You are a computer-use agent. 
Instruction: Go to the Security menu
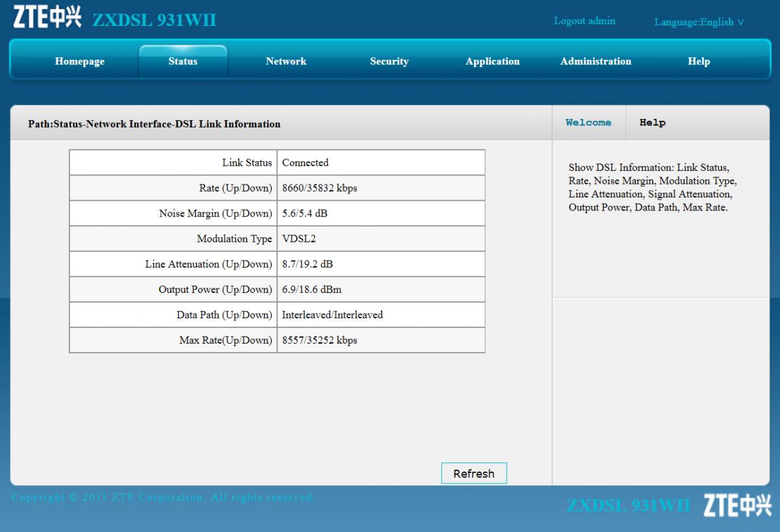tap(389, 61)
